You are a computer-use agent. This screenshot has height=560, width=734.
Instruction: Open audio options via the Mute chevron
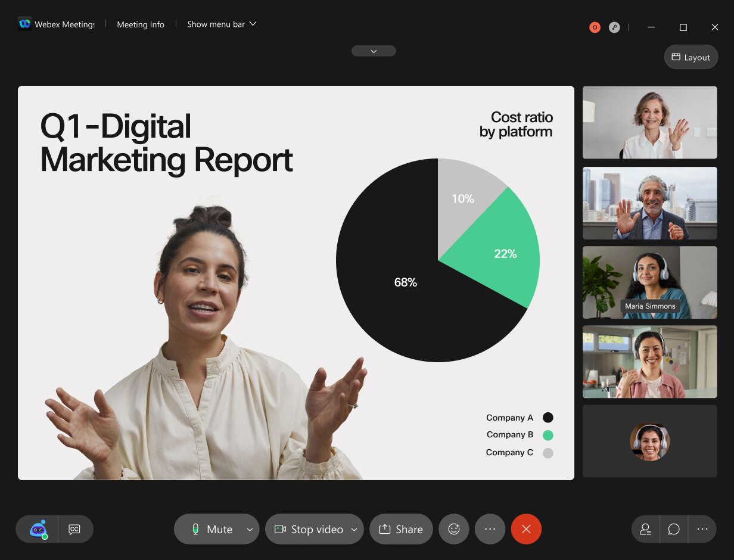tap(250, 529)
